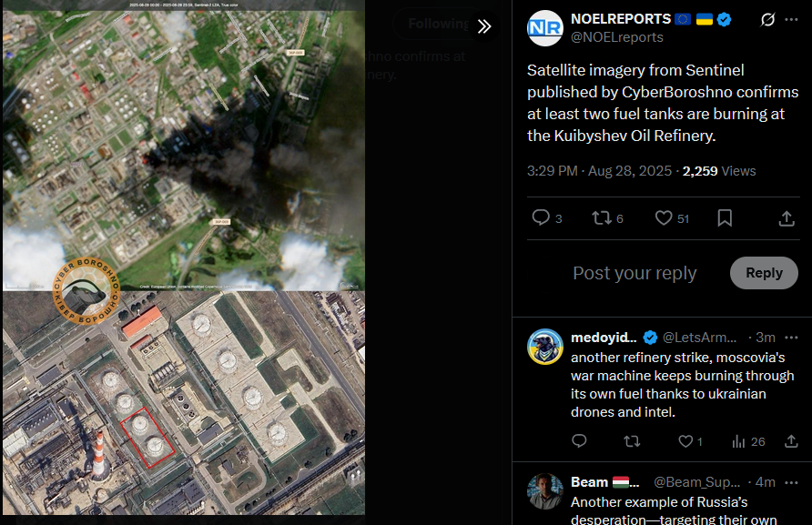Open more options on Beam's reply
812x525 pixels.
click(x=791, y=482)
